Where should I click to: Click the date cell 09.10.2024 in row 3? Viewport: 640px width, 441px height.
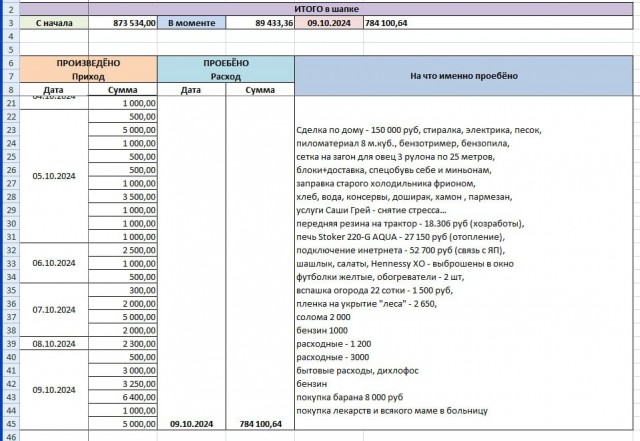coord(329,23)
